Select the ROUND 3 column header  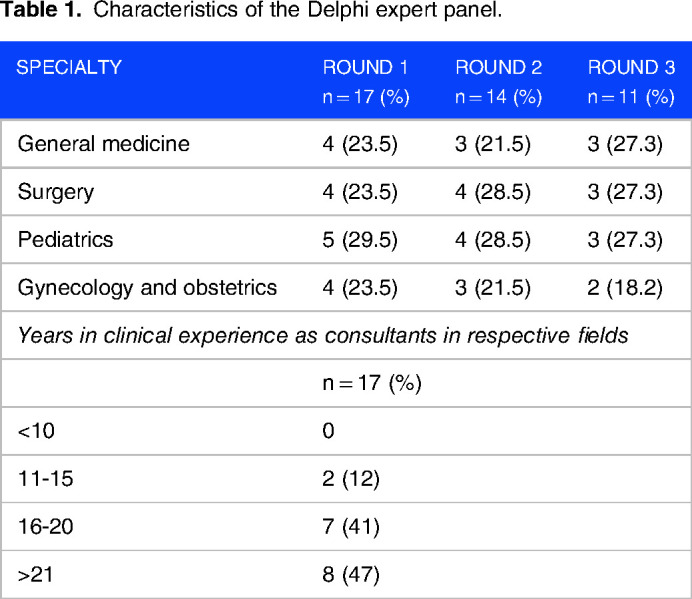click(x=631, y=69)
